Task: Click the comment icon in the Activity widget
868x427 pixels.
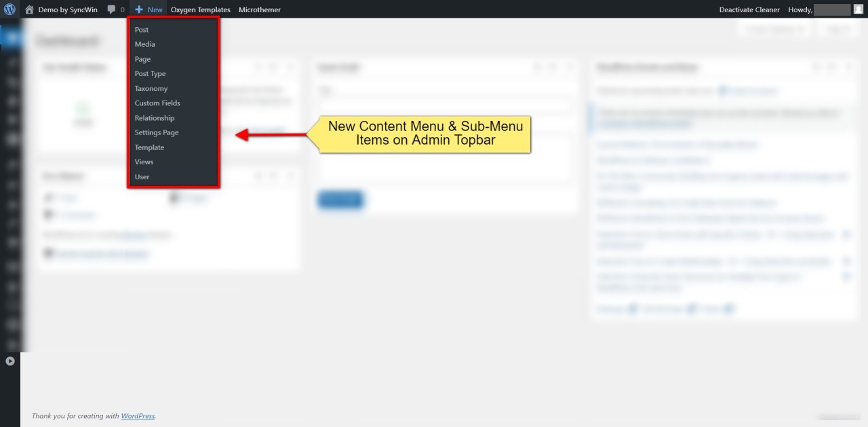Action: click(x=47, y=215)
